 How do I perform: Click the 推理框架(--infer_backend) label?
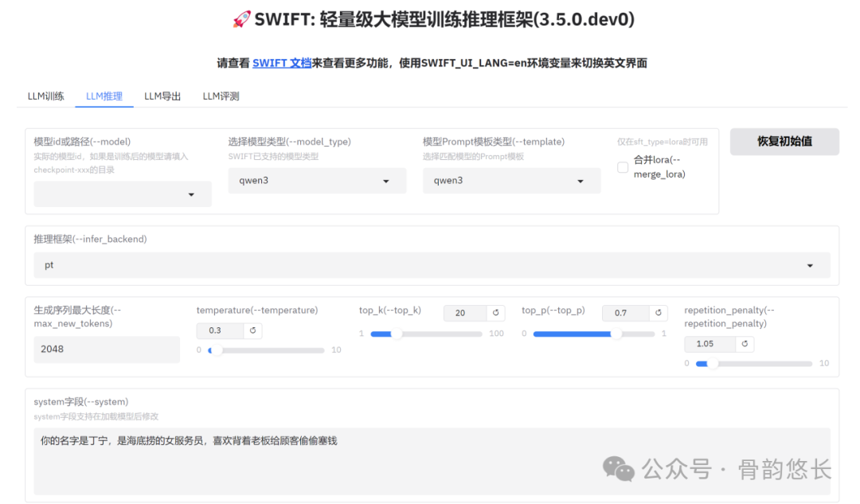[x=91, y=239]
